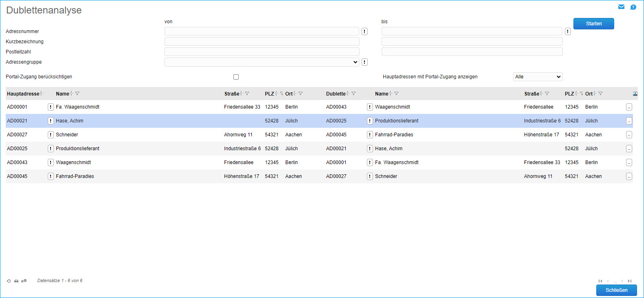This screenshot has width=644, height=298.
Task: Click into the Postleitzahl bis field
Action: point(472,52)
